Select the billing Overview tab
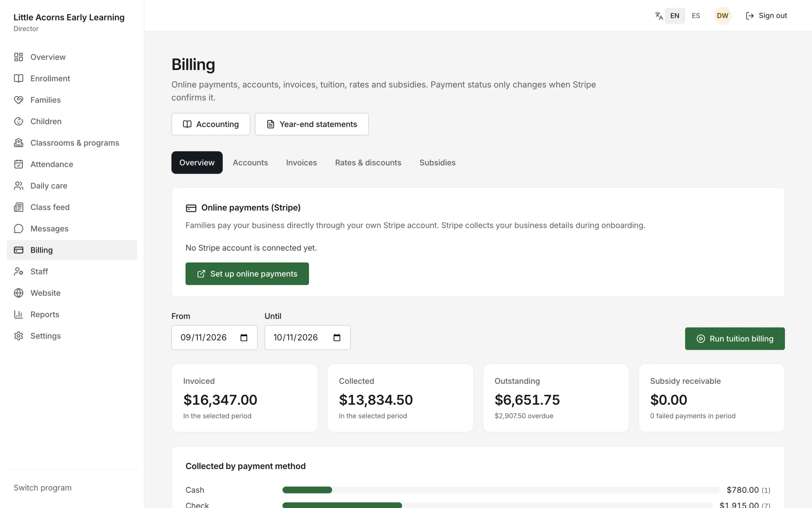Image resolution: width=812 pixels, height=508 pixels. (x=197, y=163)
